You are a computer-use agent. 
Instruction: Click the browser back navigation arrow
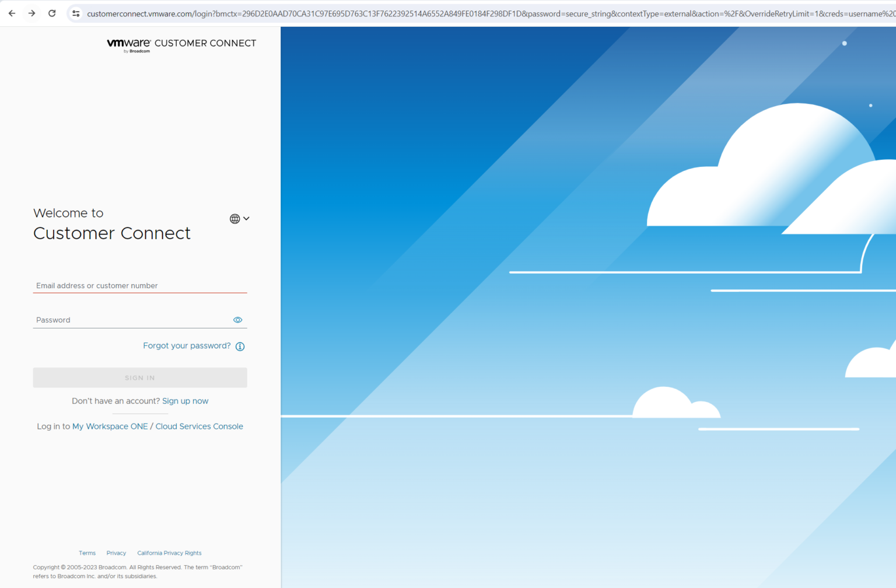(12, 13)
